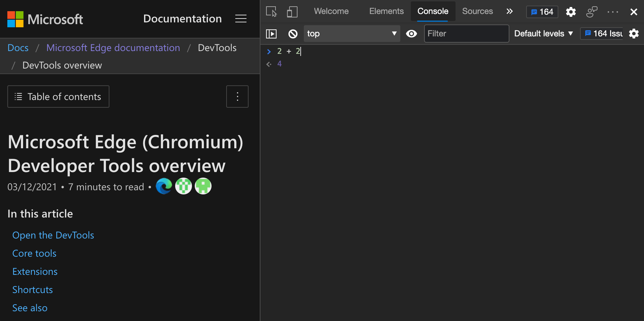Image resolution: width=644 pixels, height=321 pixels.
Task: Switch to the Elements tab
Action: pyautogui.click(x=386, y=11)
